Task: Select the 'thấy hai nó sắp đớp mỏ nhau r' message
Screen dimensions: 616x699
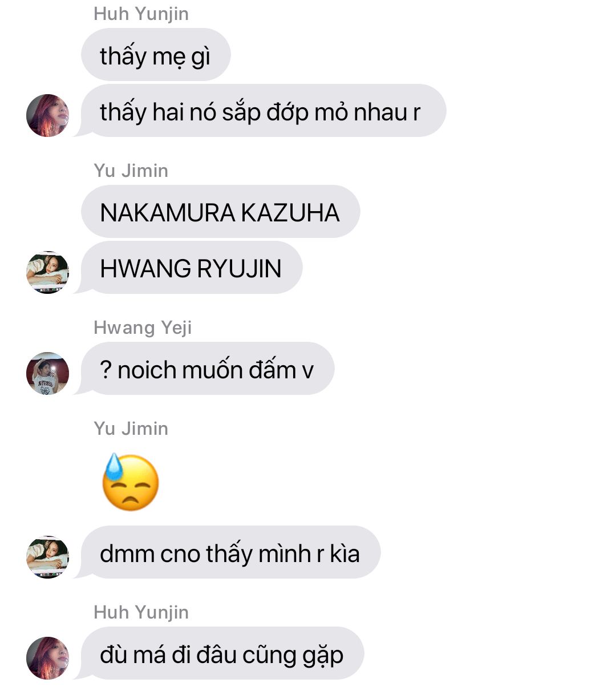Action: (263, 111)
